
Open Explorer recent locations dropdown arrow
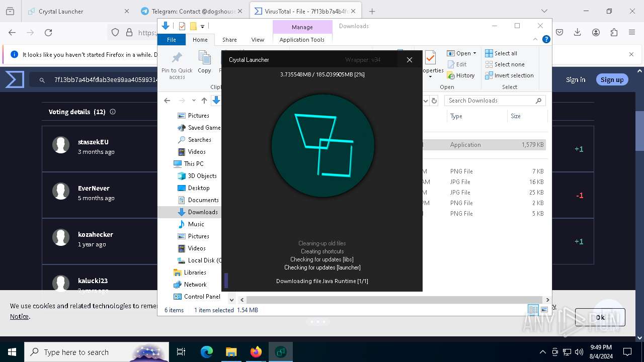pos(194,101)
